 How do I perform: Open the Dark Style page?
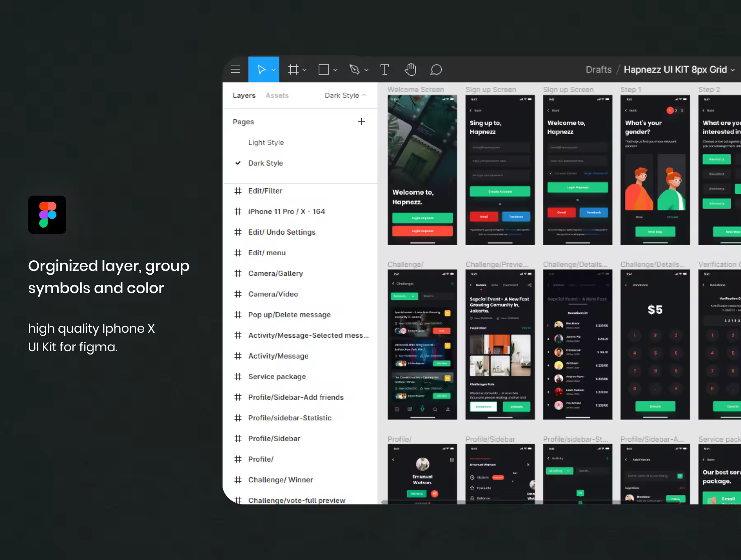pyautogui.click(x=266, y=163)
